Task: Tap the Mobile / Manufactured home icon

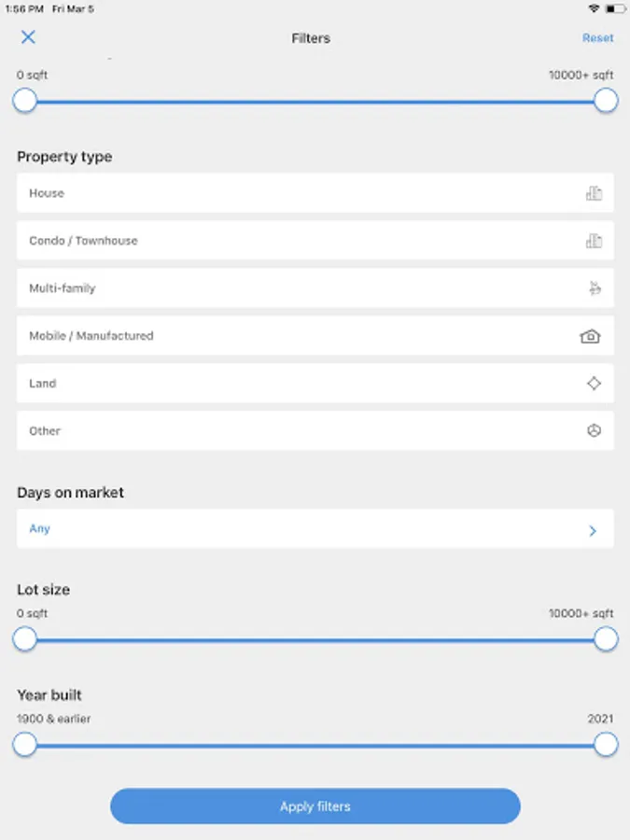Action: (590, 336)
